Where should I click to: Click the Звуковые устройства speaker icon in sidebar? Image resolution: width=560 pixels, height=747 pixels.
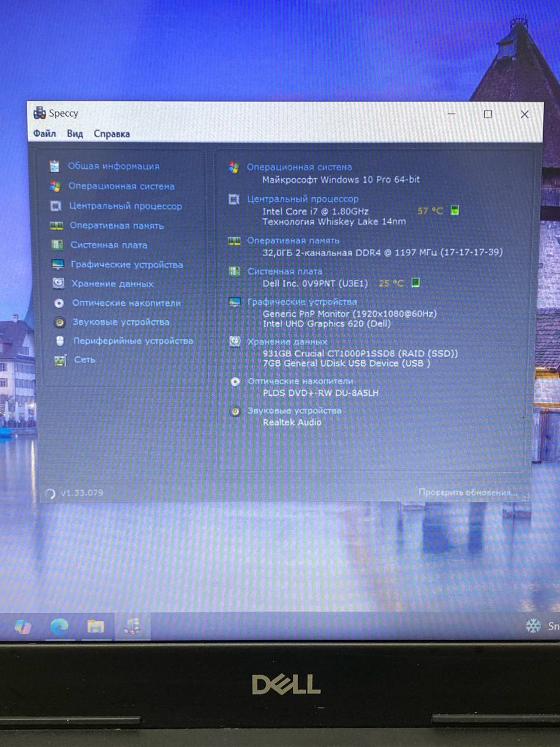(60, 322)
